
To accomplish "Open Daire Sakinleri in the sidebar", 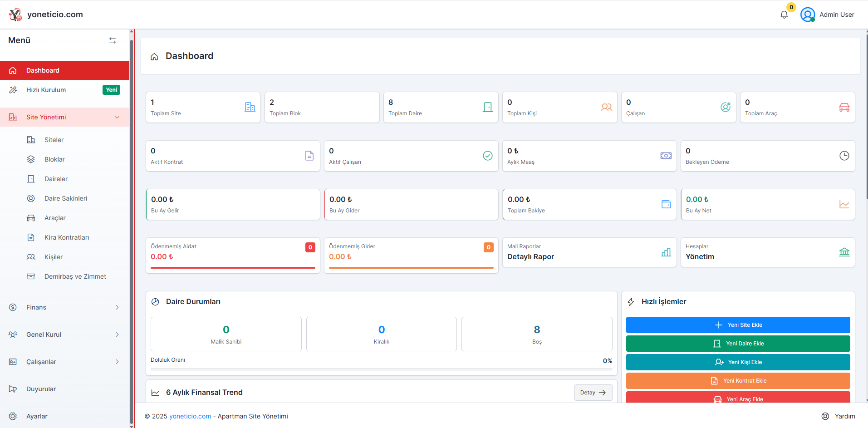I will (x=66, y=198).
